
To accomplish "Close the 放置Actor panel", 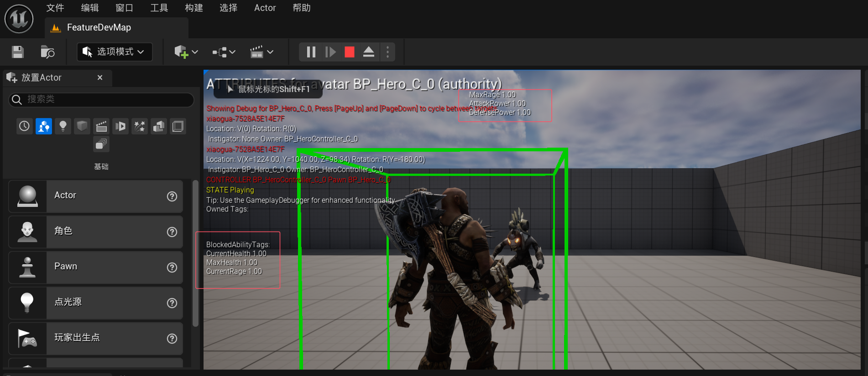I will point(100,77).
